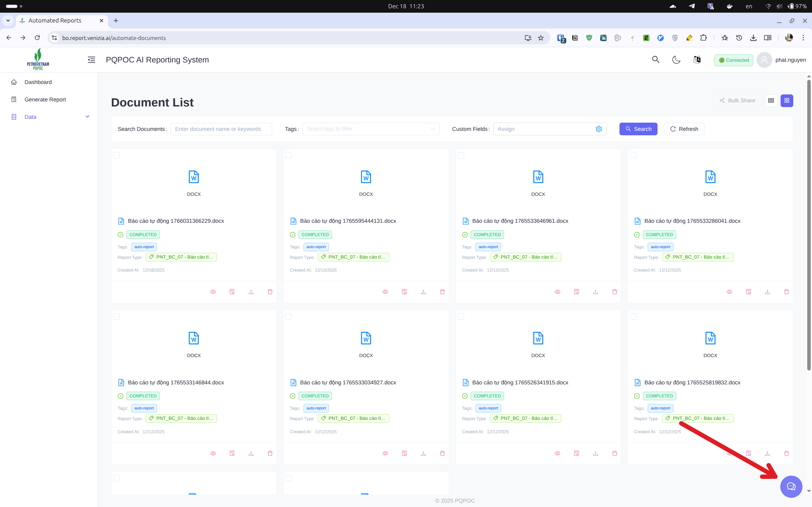The height and width of the screenshot is (507, 812).
Task: Open the header search magnifier
Action: 656,60
